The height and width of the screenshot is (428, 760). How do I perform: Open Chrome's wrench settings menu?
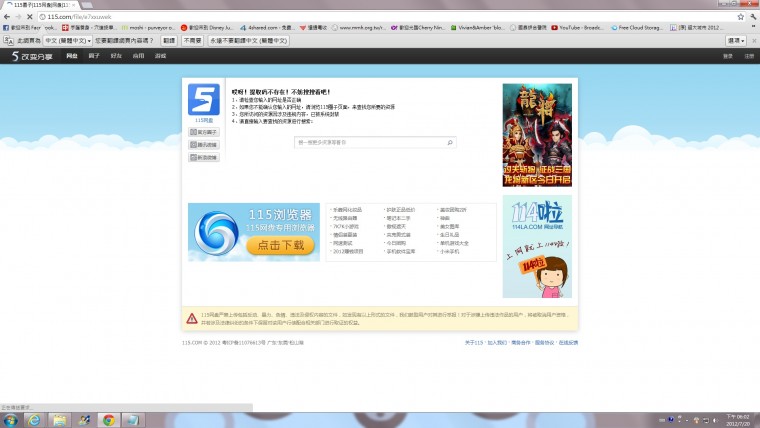[753, 16]
